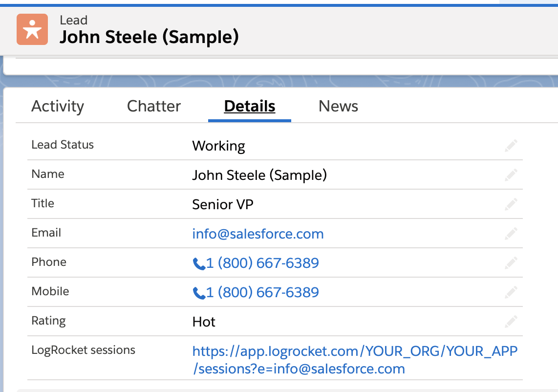Click the Hot rating value
The height and width of the screenshot is (392, 558).
[x=204, y=322]
